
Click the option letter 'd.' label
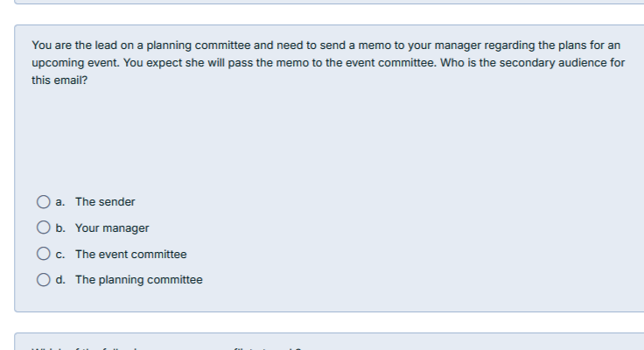(59, 280)
